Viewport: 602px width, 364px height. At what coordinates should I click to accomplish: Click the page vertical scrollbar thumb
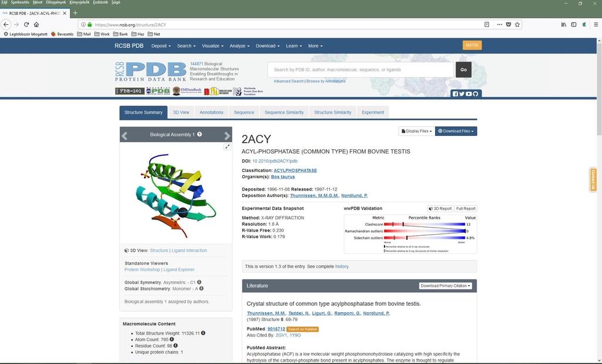click(x=599, y=89)
